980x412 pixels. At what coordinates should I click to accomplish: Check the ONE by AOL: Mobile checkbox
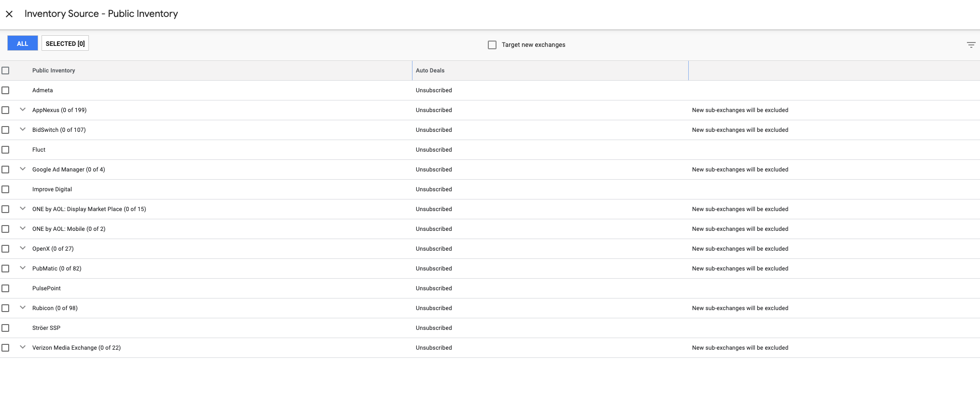(5, 229)
